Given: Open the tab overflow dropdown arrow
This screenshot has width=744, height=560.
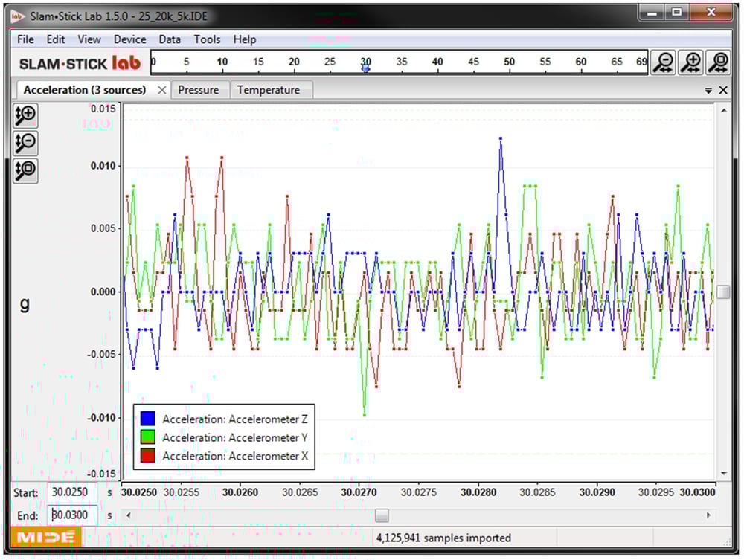Looking at the screenshot, I should pyautogui.click(x=709, y=89).
